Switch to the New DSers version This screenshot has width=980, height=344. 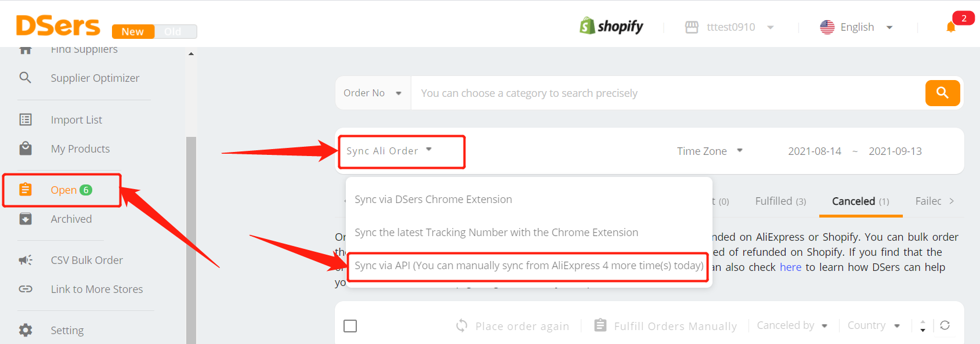point(133,31)
